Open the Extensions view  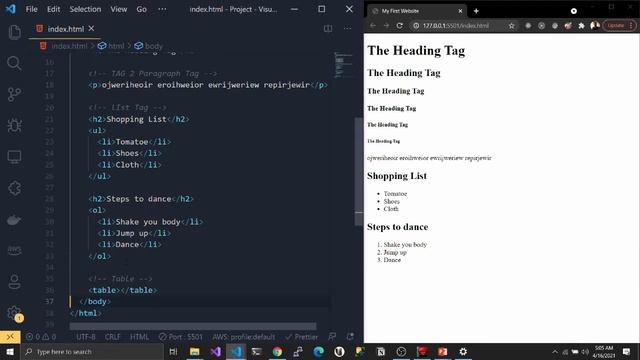point(14,188)
